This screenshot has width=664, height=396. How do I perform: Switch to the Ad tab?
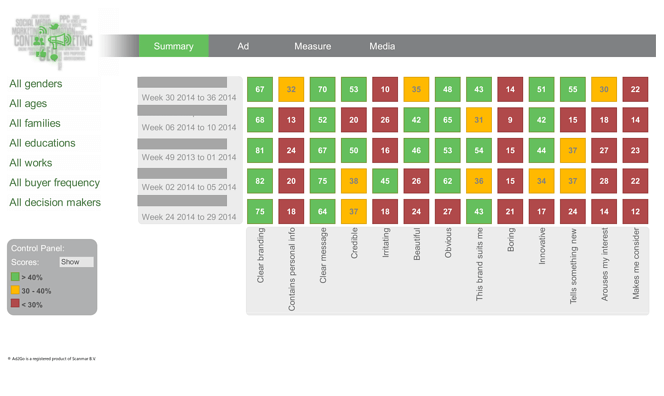pyautogui.click(x=243, y=46)
